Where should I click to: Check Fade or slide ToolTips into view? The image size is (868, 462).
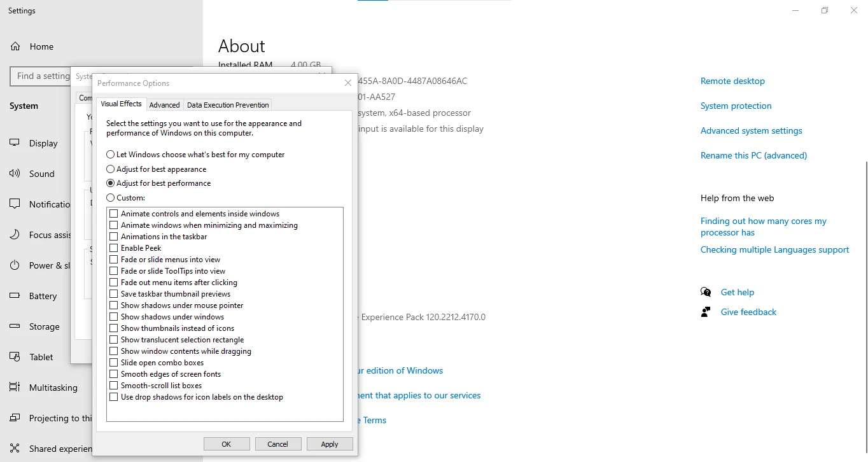tap(114, 271)
